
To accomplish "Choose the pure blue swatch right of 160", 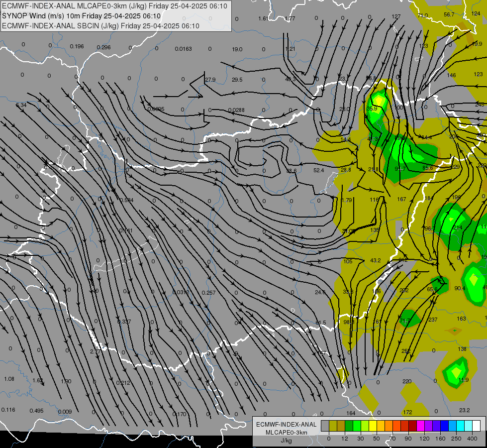I will coord(445,426).
